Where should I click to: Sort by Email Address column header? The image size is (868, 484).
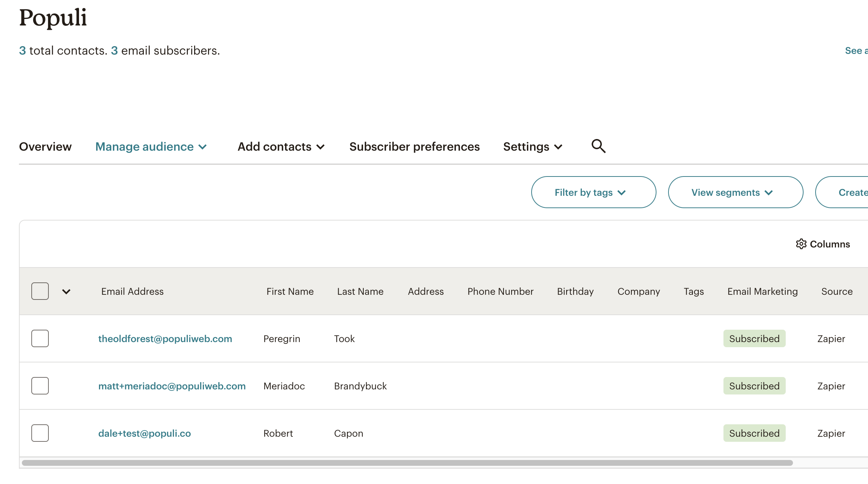133,291
